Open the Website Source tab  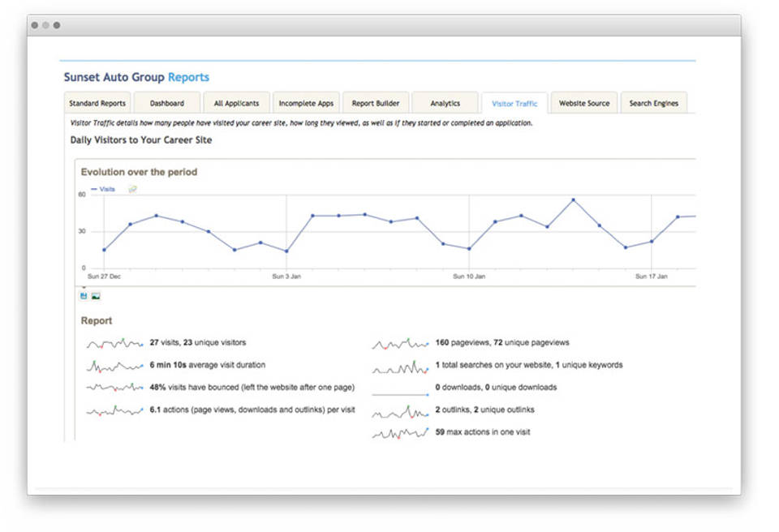point(584,104)
